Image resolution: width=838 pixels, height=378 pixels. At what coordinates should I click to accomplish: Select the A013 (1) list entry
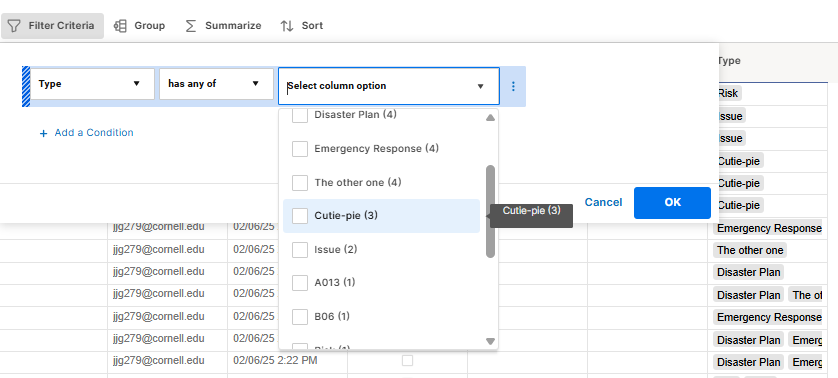tap(381, 283)
